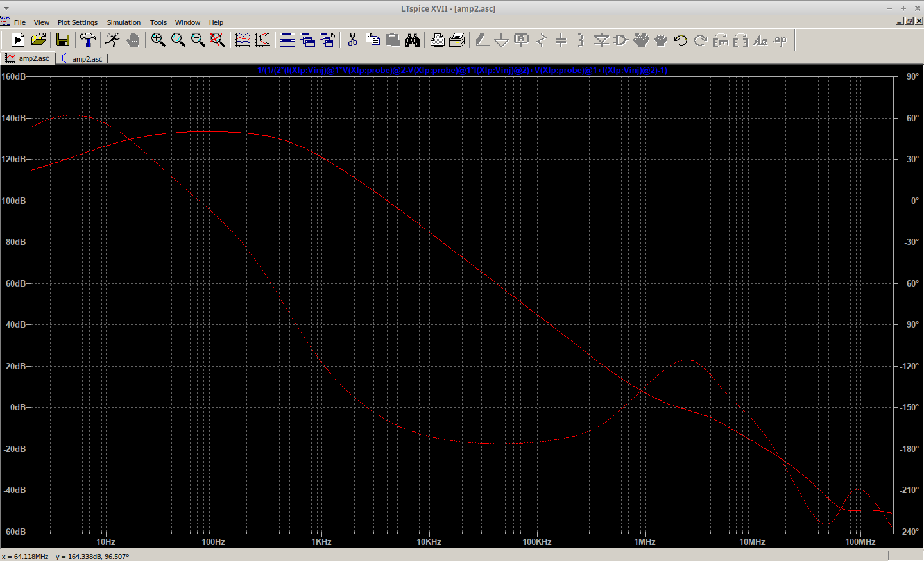Click cursor readout in status bar

pyautogui.click(x=65, y=557)
